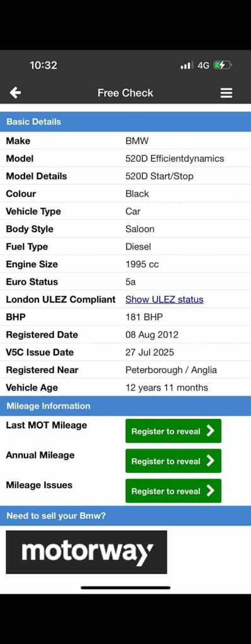Reveal Mileage Issues via Register button

point(174,491)
